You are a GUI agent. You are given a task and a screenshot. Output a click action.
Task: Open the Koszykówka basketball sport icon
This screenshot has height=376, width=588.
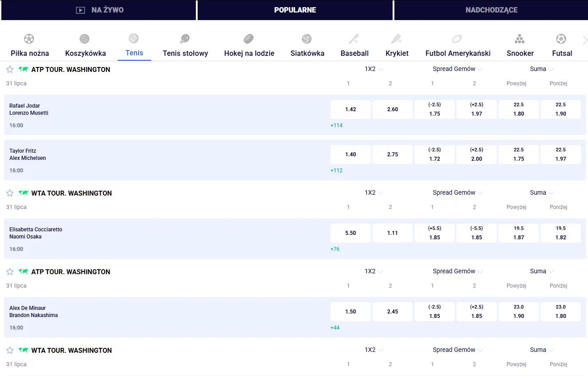[85, 39]
